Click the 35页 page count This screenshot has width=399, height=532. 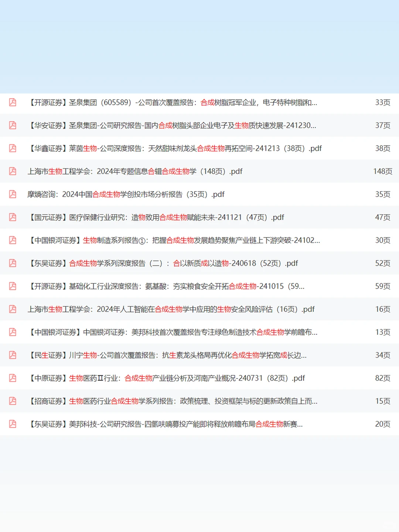[x=383, y=194]
